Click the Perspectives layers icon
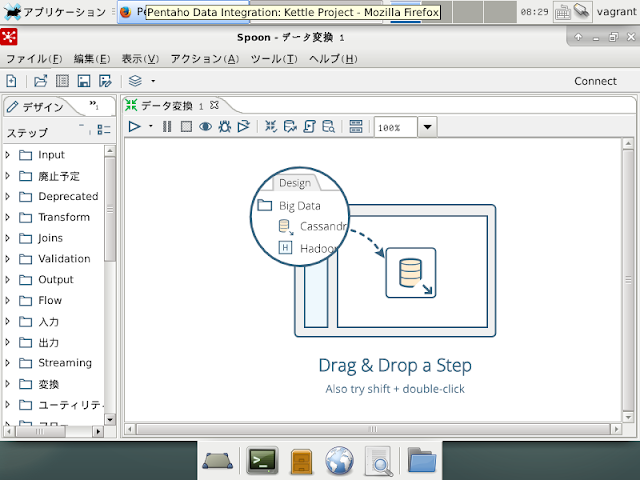Viewport: 640px width, 480px height. [x=135, y=81]
